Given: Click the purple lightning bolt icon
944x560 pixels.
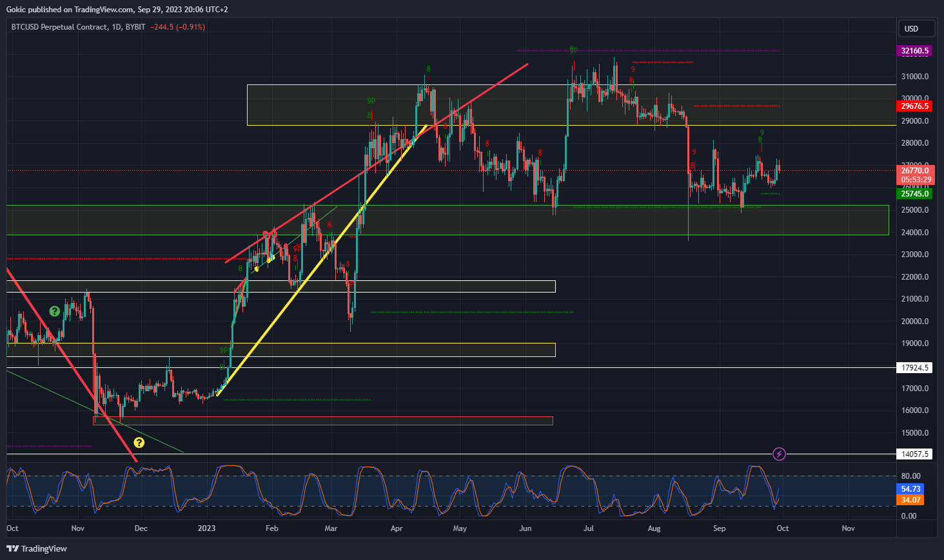Looking at the screenshot, I should click(779, 454).
